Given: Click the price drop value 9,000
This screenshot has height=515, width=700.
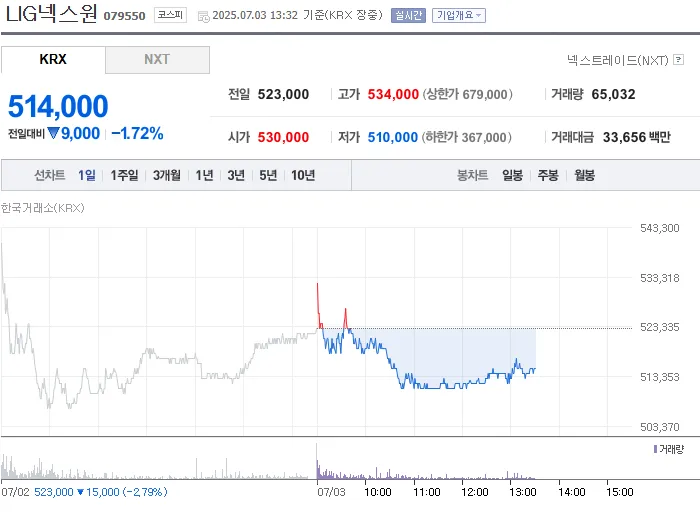Looking at the screenshot, I should pyautogui.click(x=80, y=133).
